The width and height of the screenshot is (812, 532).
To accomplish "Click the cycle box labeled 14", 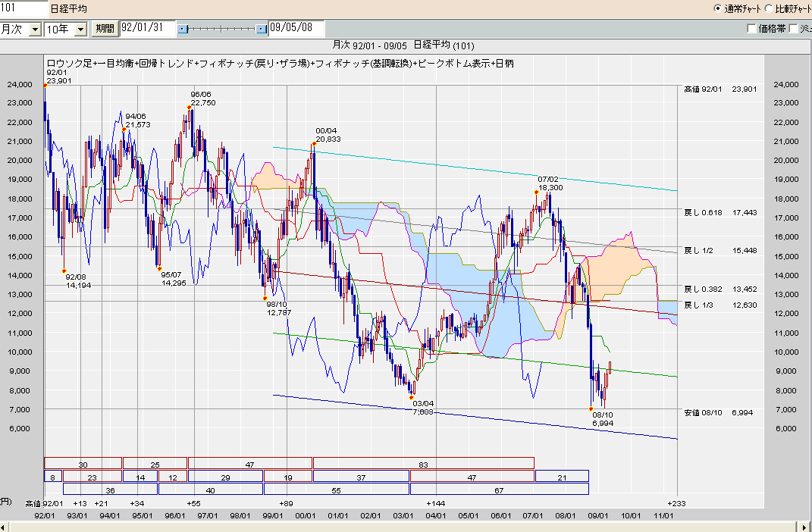I will (140, 476).
